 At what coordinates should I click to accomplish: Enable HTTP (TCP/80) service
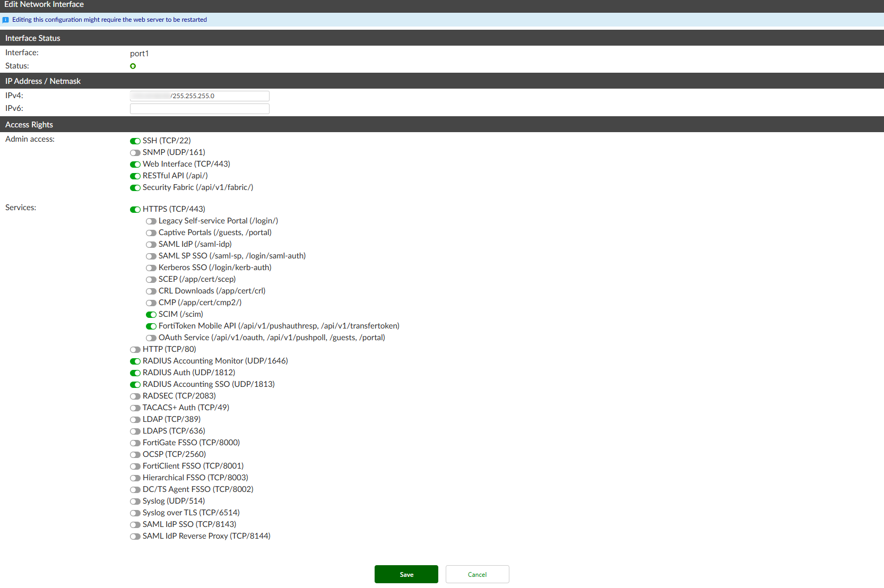point(135,349)
